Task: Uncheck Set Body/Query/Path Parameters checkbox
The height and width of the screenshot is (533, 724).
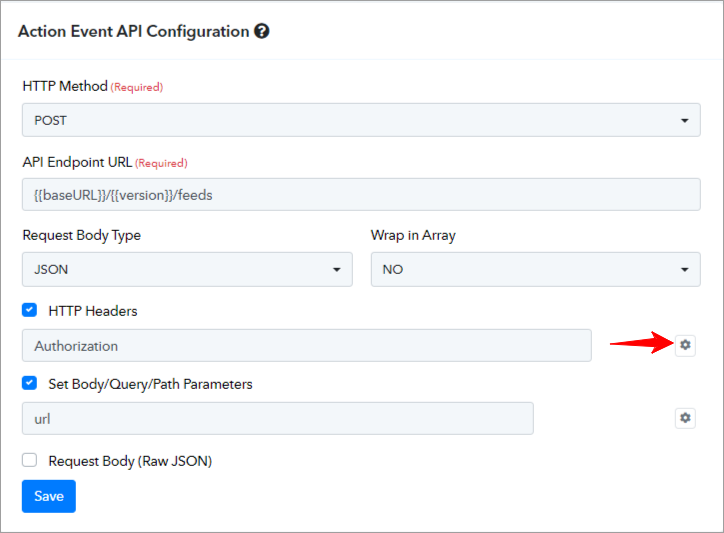Action: coord(30,383)
